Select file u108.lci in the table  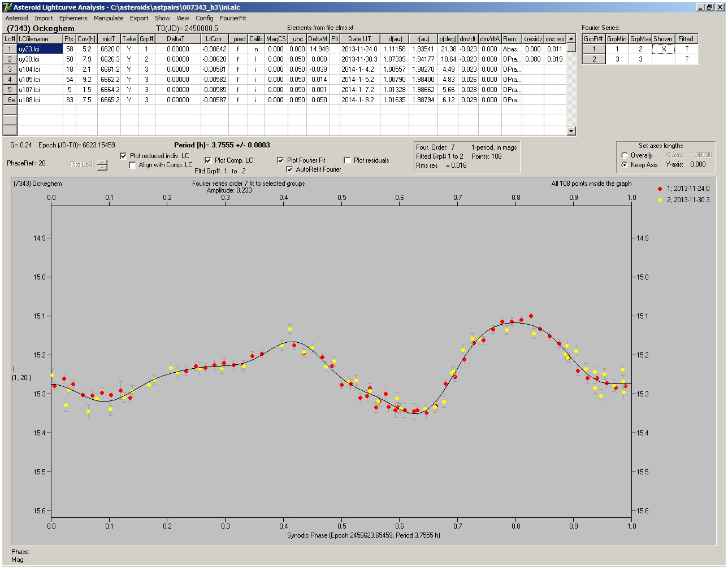click(x=40, y=99)
